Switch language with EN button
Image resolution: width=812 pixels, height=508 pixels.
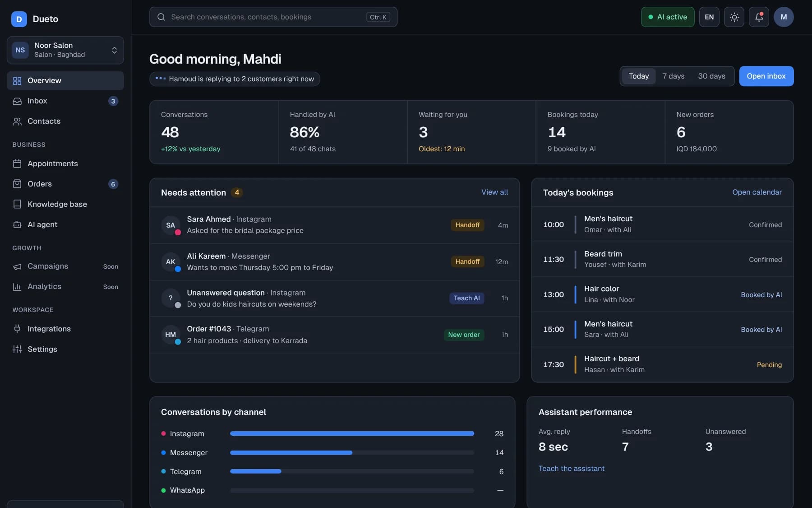click(709, 17)
